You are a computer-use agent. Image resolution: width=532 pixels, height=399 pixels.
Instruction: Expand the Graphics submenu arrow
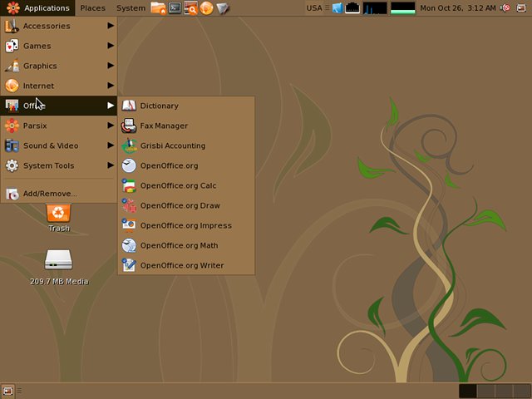[111, 65]
